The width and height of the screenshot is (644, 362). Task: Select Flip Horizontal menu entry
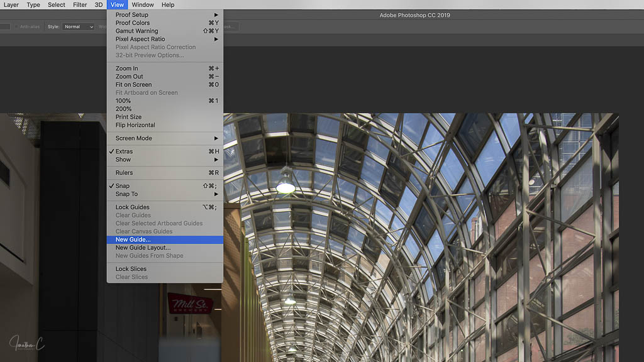[x=135, y=125]
